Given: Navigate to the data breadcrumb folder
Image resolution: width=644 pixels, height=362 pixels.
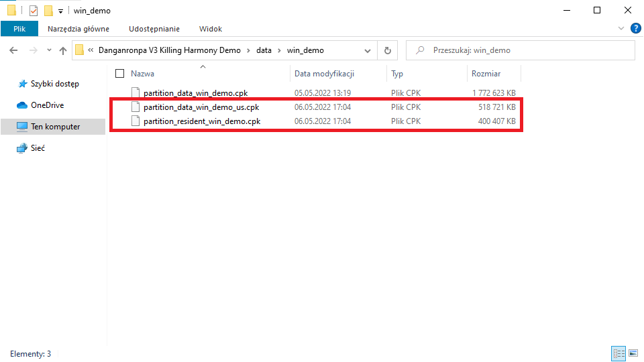Looking at the screenshot, I should 264,50.
